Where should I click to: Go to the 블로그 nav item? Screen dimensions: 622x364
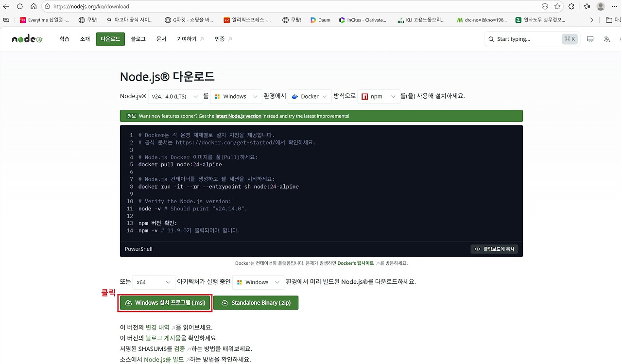(x=138, y=39)
